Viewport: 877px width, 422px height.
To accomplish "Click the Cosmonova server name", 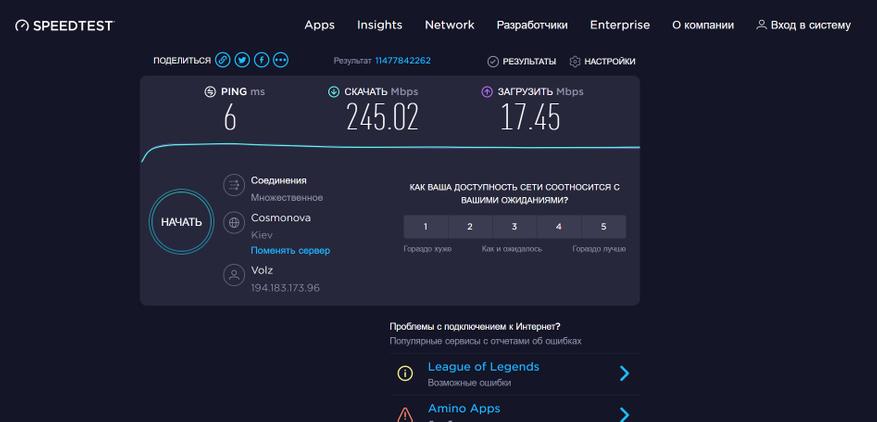I will [x=281, y=218].
